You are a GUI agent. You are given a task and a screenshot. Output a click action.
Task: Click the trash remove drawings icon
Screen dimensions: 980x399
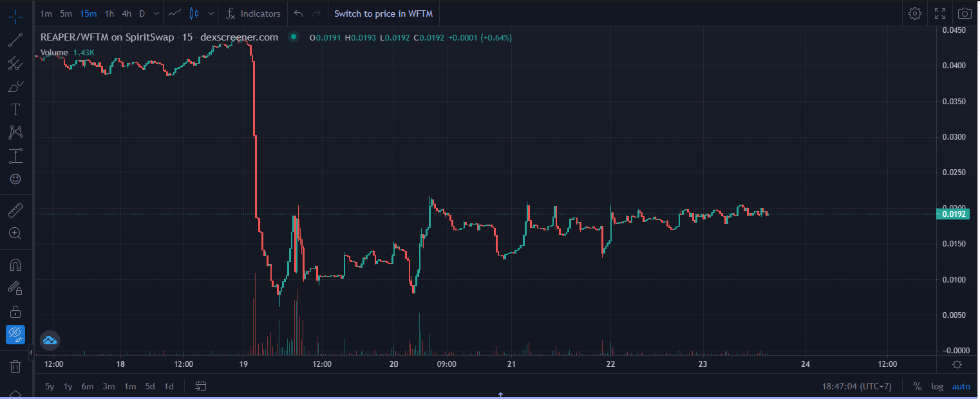coord(15,367)
